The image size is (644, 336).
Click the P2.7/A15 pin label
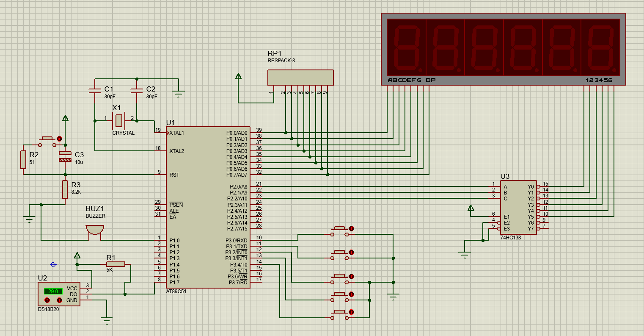pyautogui.click(x=237, y=228)
